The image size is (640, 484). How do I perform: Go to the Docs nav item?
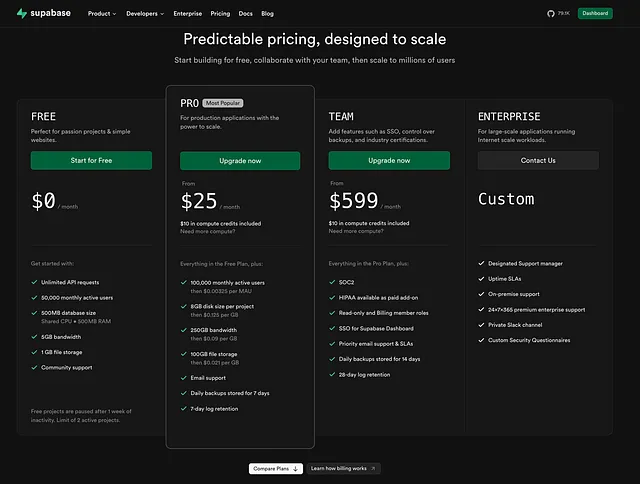(x=246, y=14)
